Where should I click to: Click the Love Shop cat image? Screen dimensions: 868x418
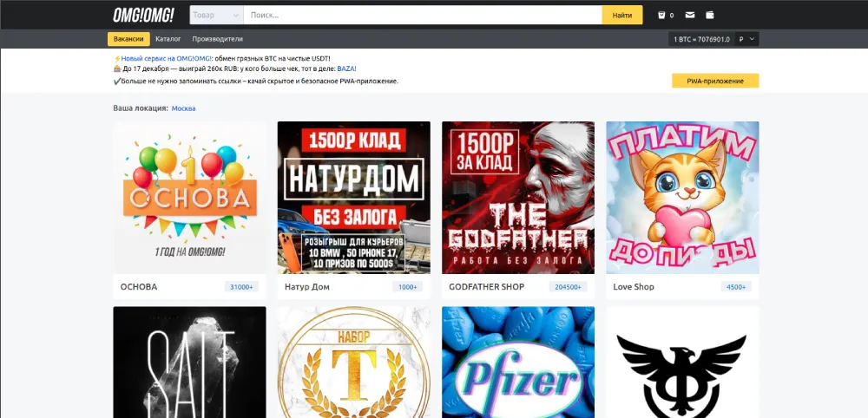pos(682,197)
